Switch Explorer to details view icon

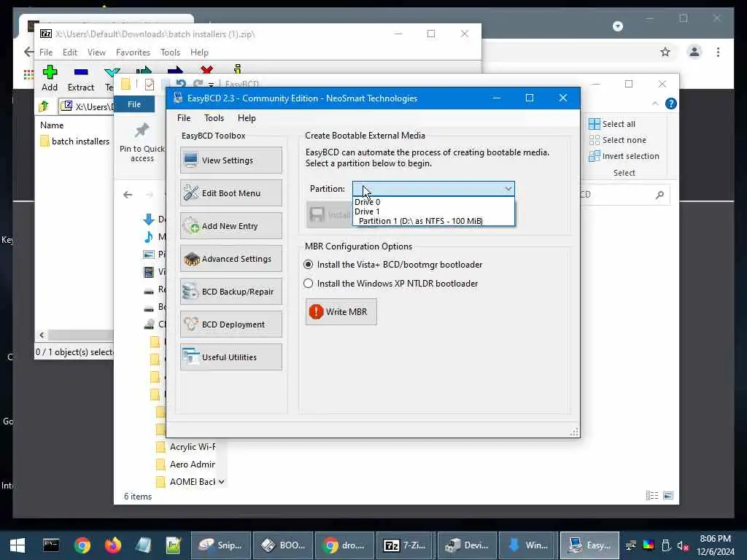point(651,496)
